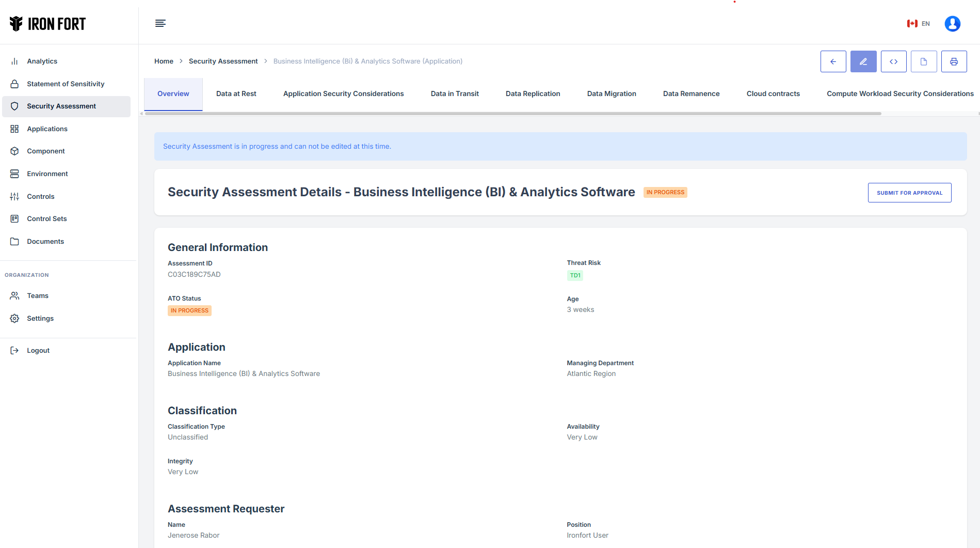Open the EN language selector
The height and width of the screenshot is (548, 980).
[919, 24]
